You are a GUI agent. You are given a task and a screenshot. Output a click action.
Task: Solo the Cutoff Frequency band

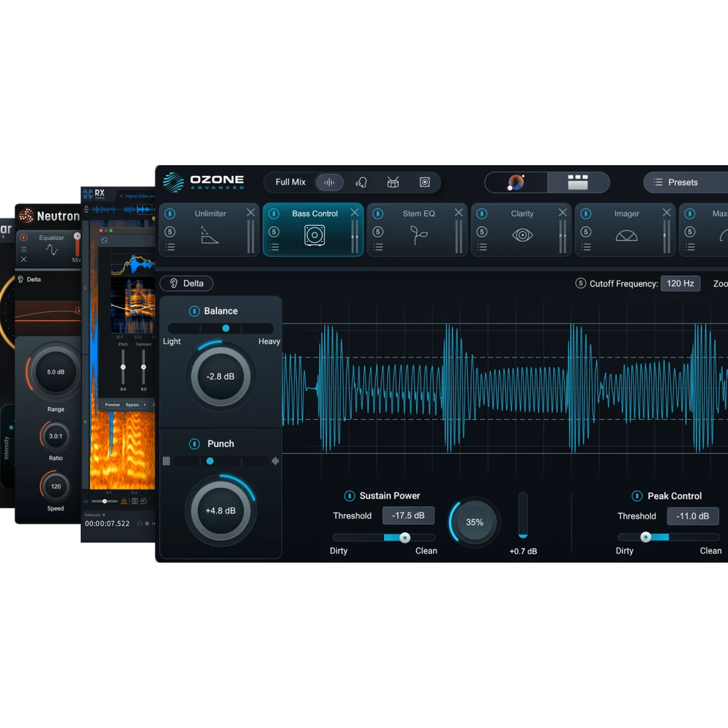(580, 283)
